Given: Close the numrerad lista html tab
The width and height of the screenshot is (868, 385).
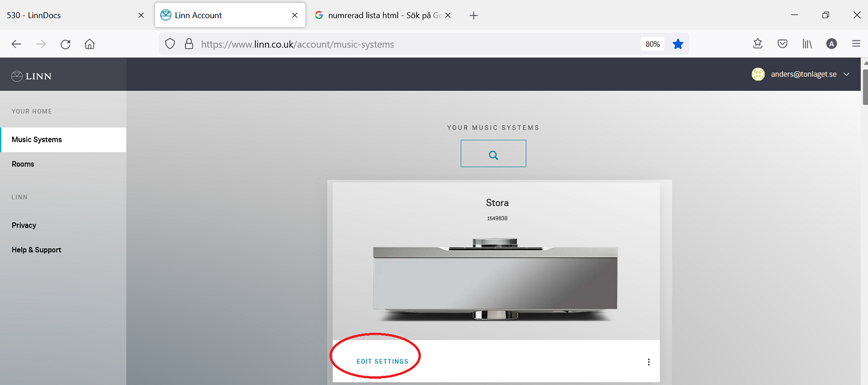Looking at the screenshot, I should tap(448, 16).
